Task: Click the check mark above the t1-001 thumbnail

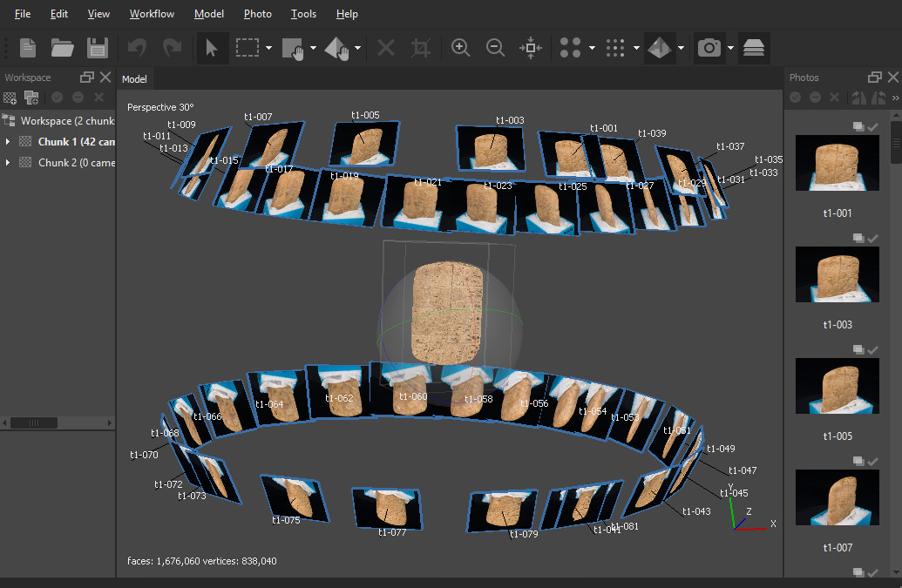Action: click(x=872, y=126)
